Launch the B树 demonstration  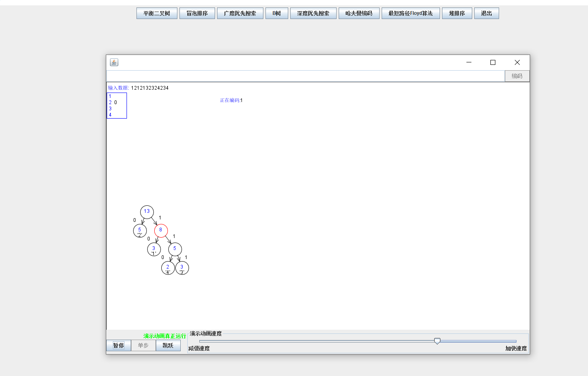277,14
